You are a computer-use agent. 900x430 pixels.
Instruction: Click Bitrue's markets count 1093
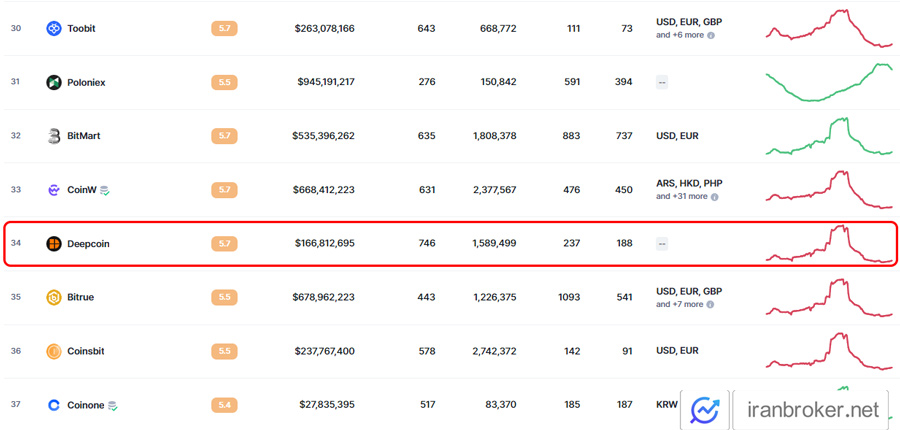[569, 297]
